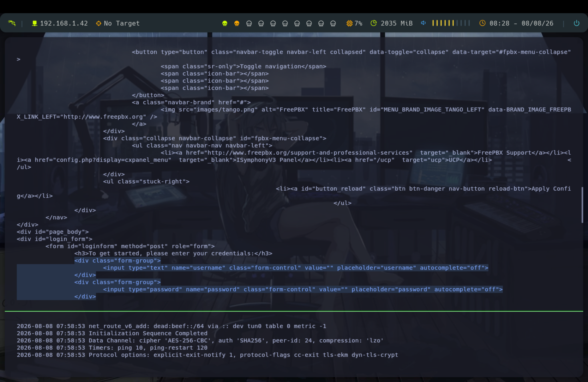Switch to the first workspace, green skull
Image resolution: width=588 pixels, height=382 pixels.
(x=225, y=23)
